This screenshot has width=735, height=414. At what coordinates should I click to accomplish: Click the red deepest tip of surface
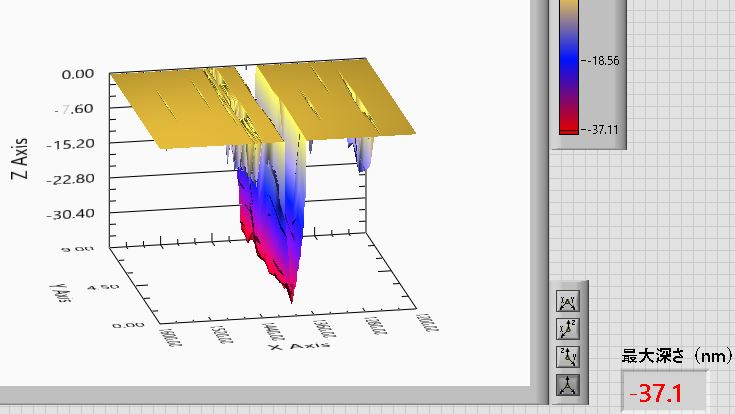[x=291, y=295]
